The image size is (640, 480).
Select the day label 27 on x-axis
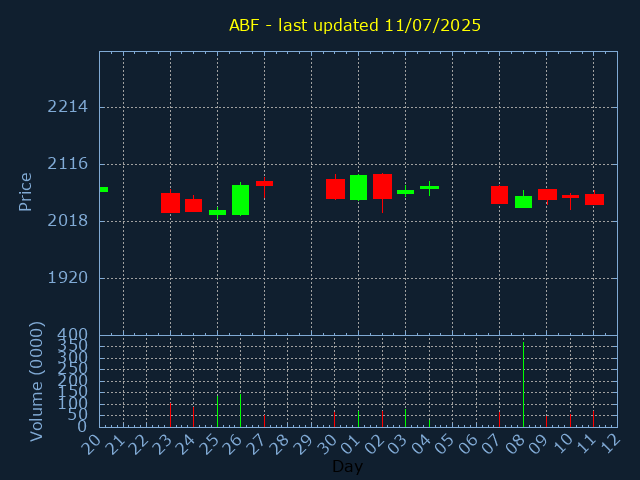(x=256, y=444)
